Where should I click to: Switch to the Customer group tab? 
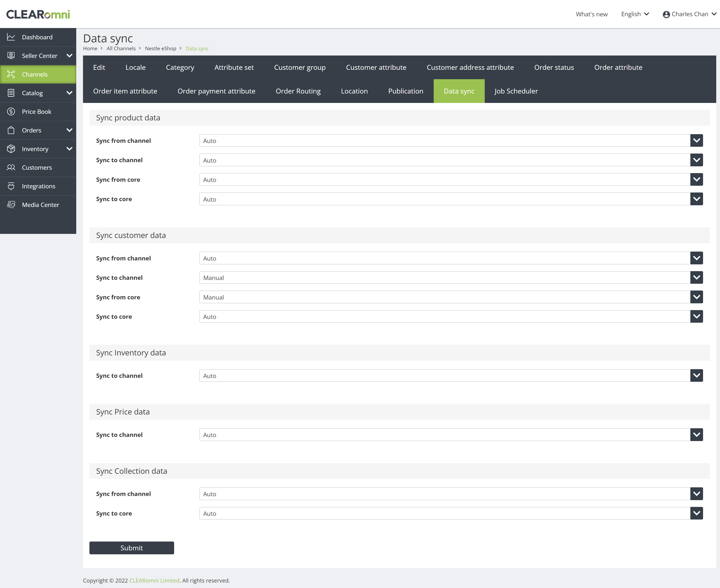[300, 67]
